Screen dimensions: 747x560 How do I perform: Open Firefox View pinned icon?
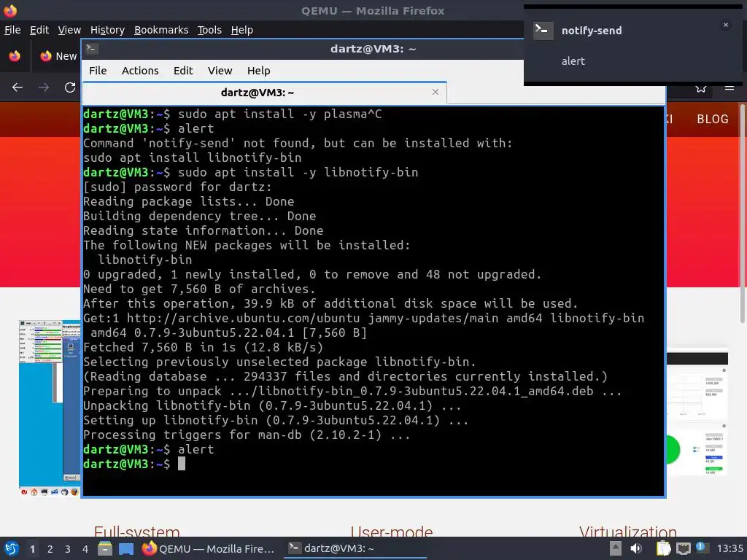point(15,55)
